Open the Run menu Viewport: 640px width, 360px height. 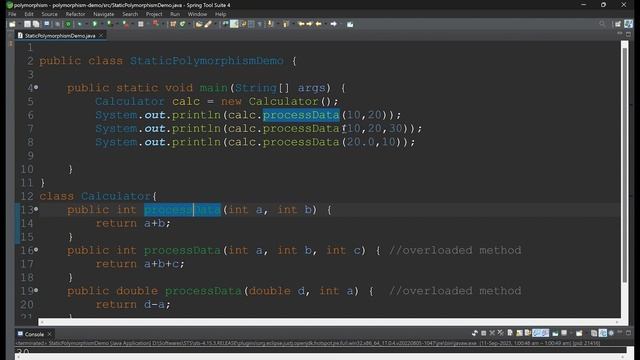click(x=175, y=14)
